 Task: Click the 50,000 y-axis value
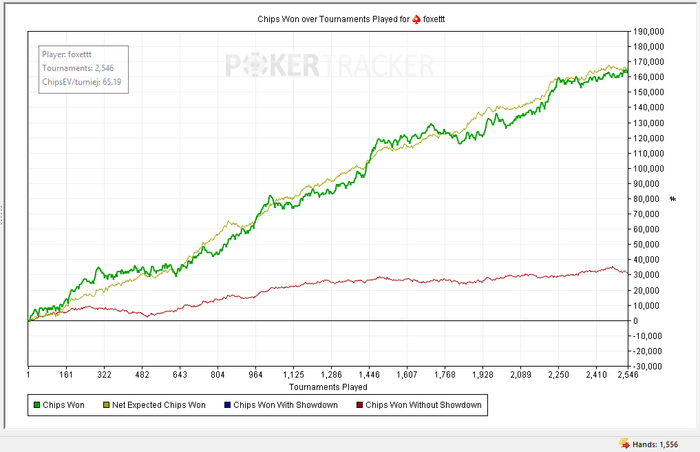tap(647, 245)
